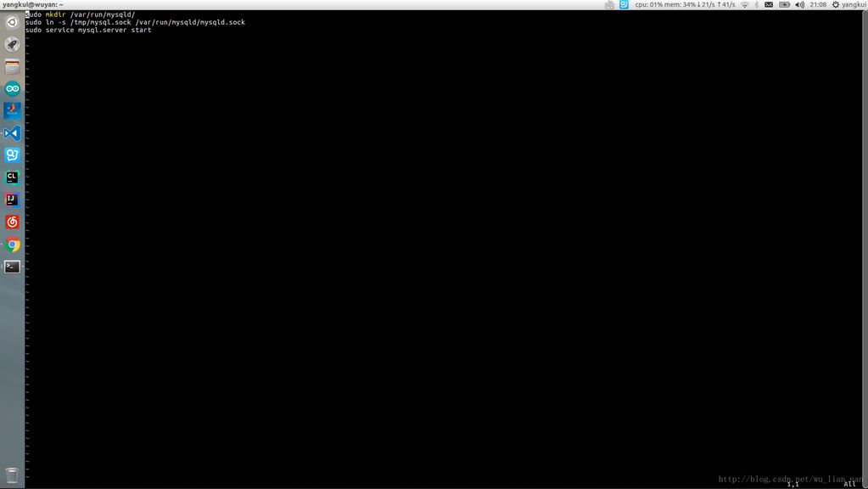This screenshot has width=868, height=489.
Task: Click the Terminal icon in launcher
Action: point(12,267)
